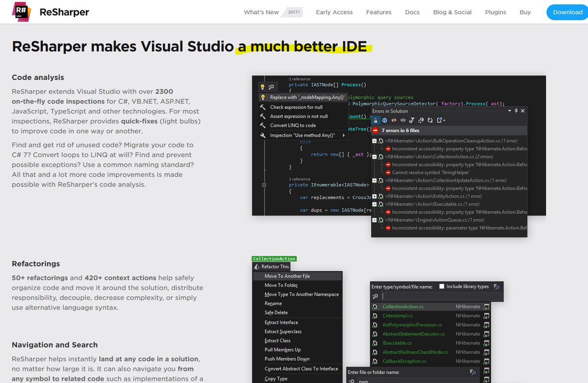Viewport: 588px width, 383px height.
Task: Close the Errors in Solution panel
Action: [x=522, y=111]
